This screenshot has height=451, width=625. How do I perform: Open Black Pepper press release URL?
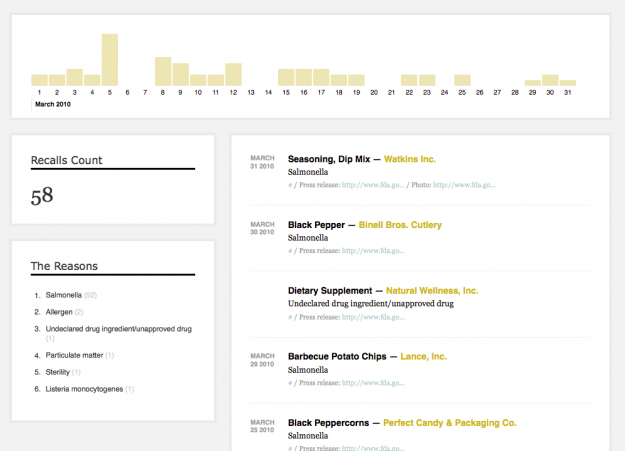pyautogui.click(x=373, y=251)
